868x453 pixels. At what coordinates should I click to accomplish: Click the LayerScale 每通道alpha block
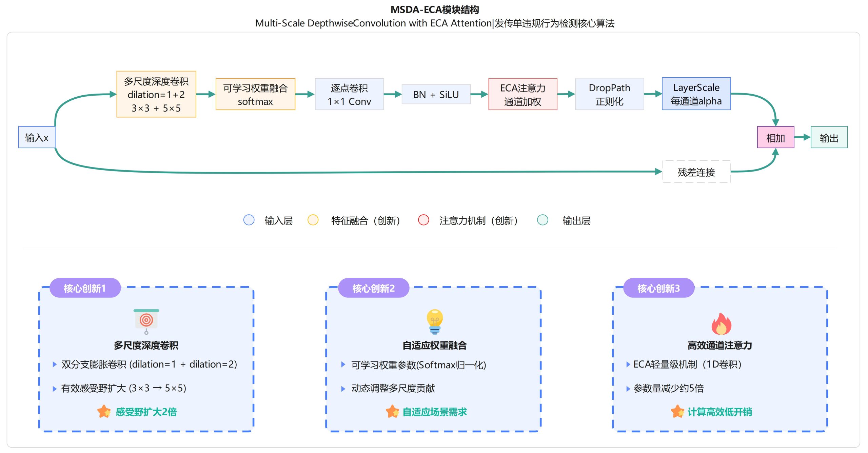click(696, 94)
